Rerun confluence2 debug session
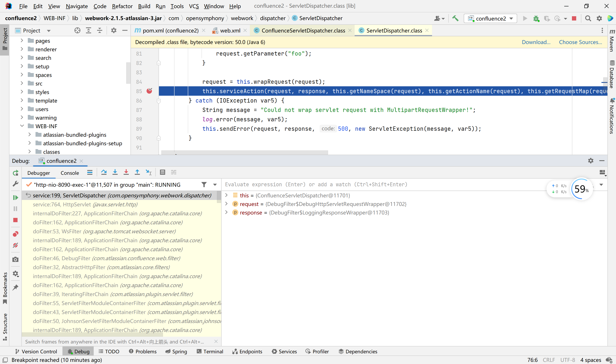The image size is (616, 364). (x=15, y=173)
